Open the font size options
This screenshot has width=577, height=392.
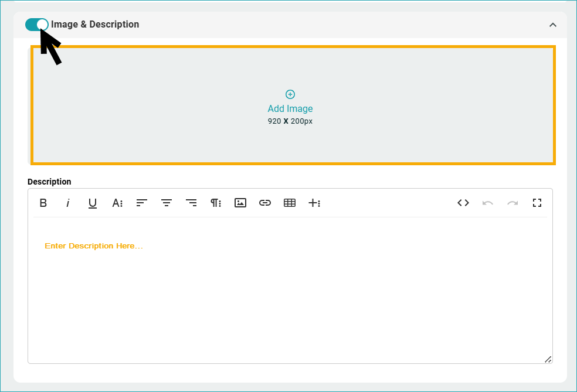[x=117, y=203]
